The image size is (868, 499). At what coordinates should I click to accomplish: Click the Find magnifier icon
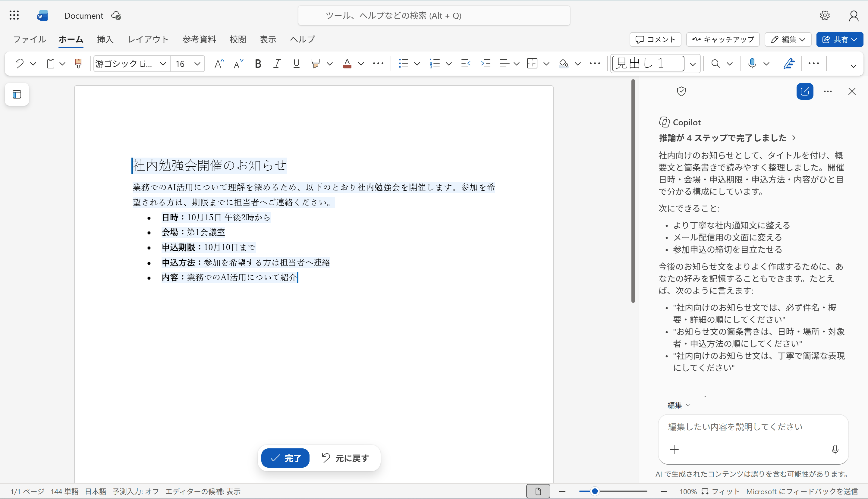715,63
